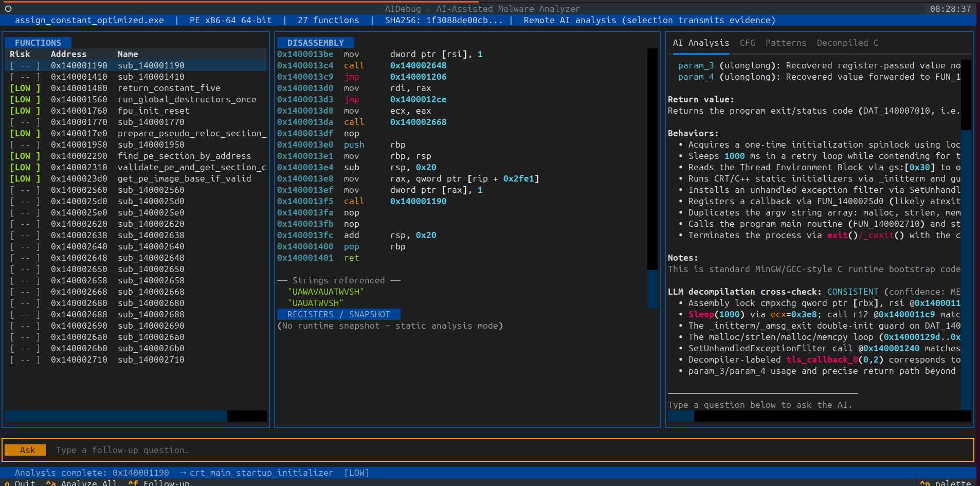
Task: Select fpu_init_reset function
Action: (x=136, y=111)
